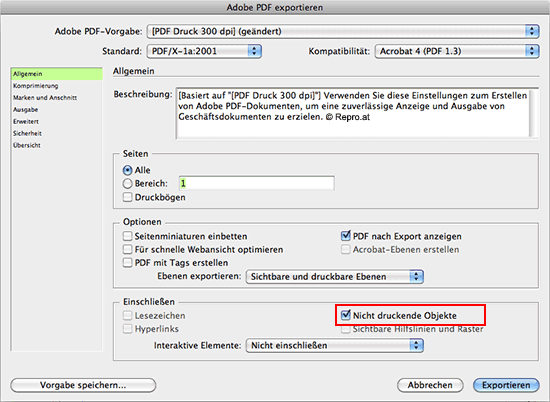Click the Bereich page range field
Image resolution: width=550 pixels, height=402 pixels.
point(256,183)
